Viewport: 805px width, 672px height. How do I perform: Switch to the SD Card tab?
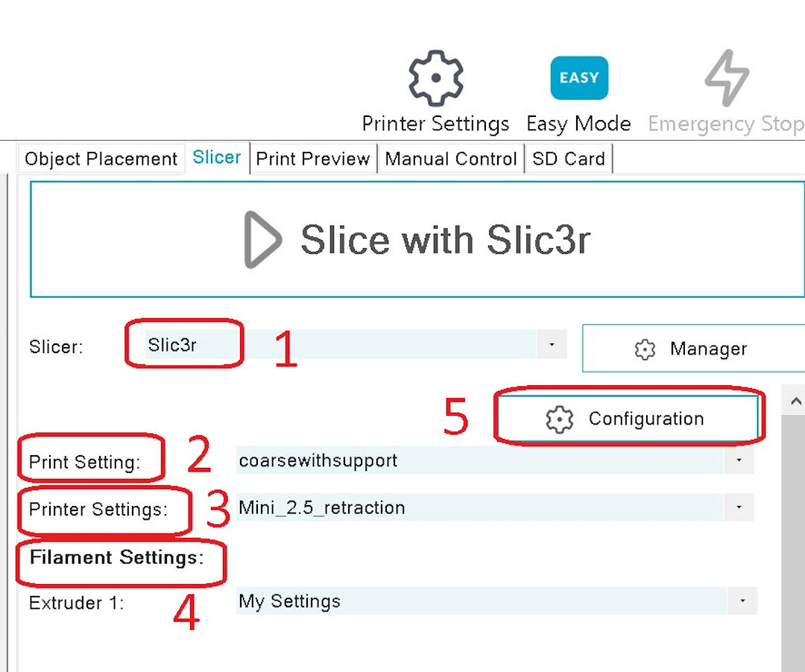coord(569,159)
